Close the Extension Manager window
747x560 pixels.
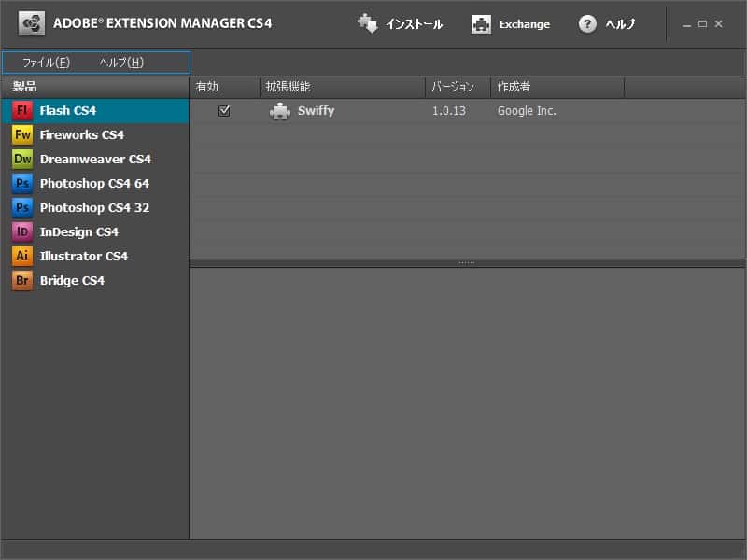718,24
